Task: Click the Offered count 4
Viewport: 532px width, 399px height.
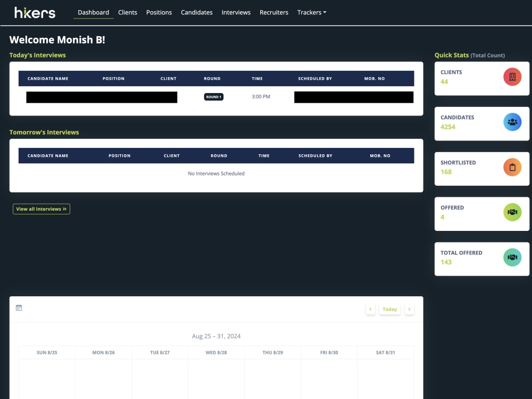Action: point(443,217)
